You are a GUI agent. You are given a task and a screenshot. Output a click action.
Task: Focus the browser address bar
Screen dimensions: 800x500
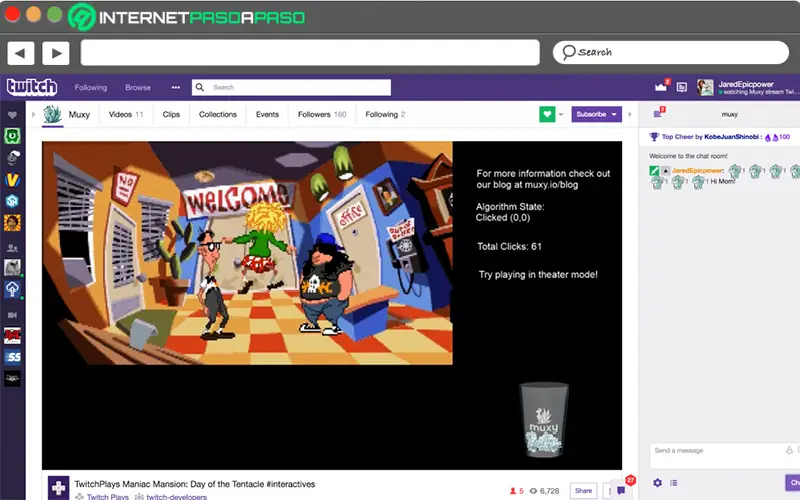[310, 53]
